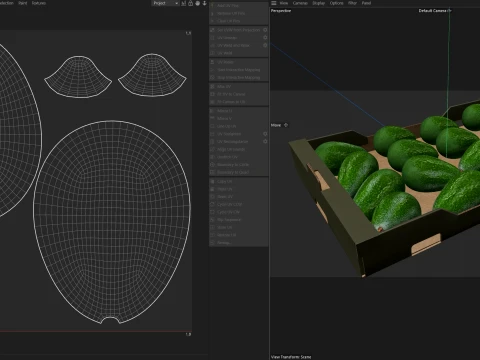This screenshot has height=360, width=480.
Task: Open UV Unwrap options gear
Action: 265,37
